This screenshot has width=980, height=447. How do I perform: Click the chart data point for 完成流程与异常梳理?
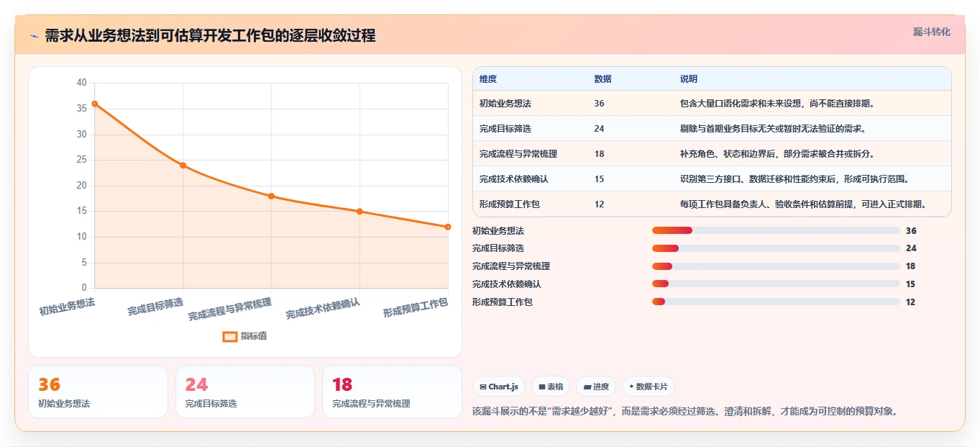point(271,196)
